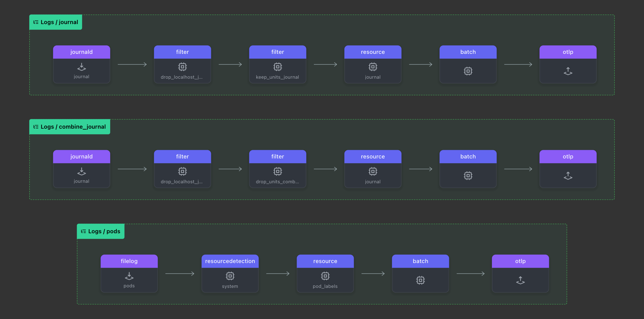Click the processor icon in the pod_labels resource node
Viewport: 644px width, 319px height.
click(325, 276)
